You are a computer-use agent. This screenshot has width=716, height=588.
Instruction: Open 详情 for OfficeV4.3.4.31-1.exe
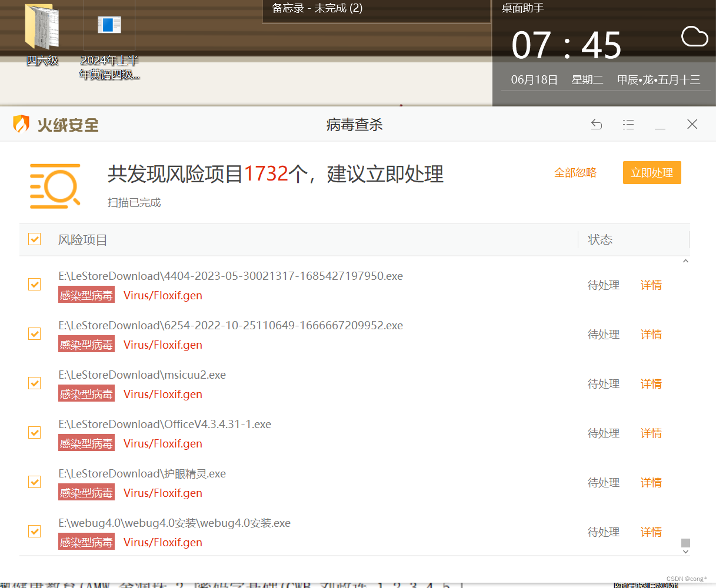click(x=651, y=433)
